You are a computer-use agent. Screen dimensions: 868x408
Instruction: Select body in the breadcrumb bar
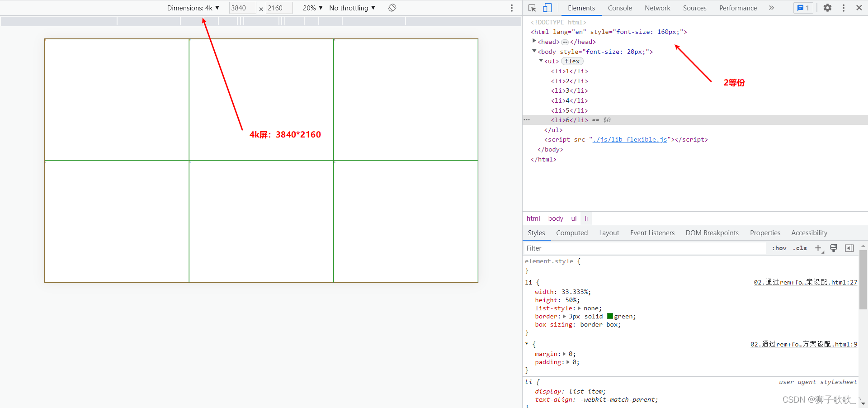[556, 218]
